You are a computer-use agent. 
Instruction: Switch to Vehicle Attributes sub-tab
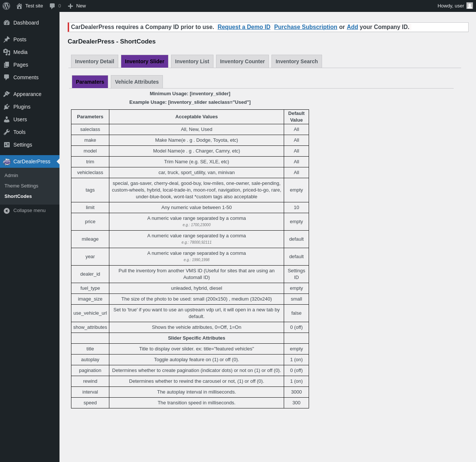(x=137, y=82)
